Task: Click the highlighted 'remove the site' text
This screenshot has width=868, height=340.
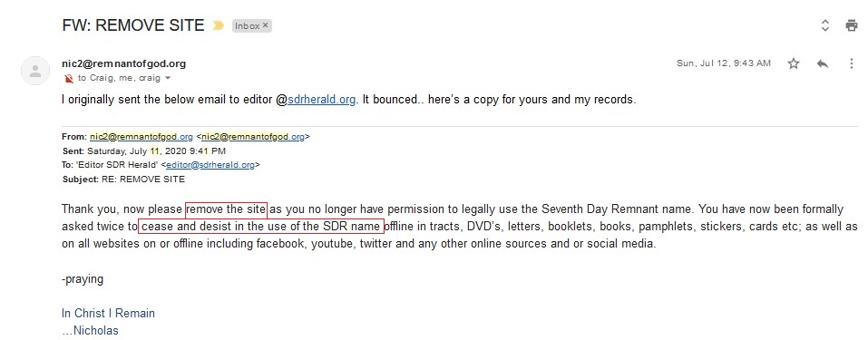Action: point(227,209)
